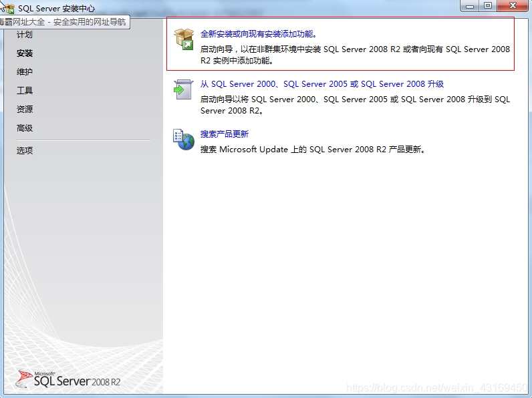Image resolution: width=532 pixels, height=398 pixels.
Task: Open the 选项 sidebar item
Action: 25,150
